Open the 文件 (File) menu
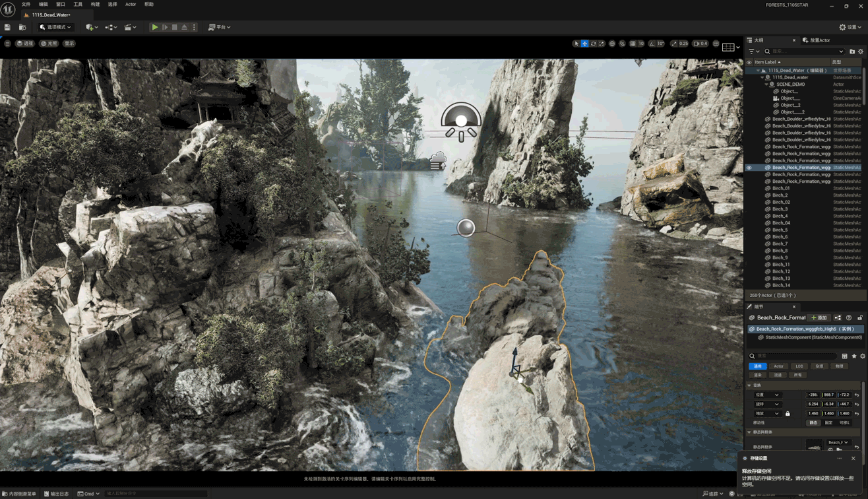 [x=26, y=5]
